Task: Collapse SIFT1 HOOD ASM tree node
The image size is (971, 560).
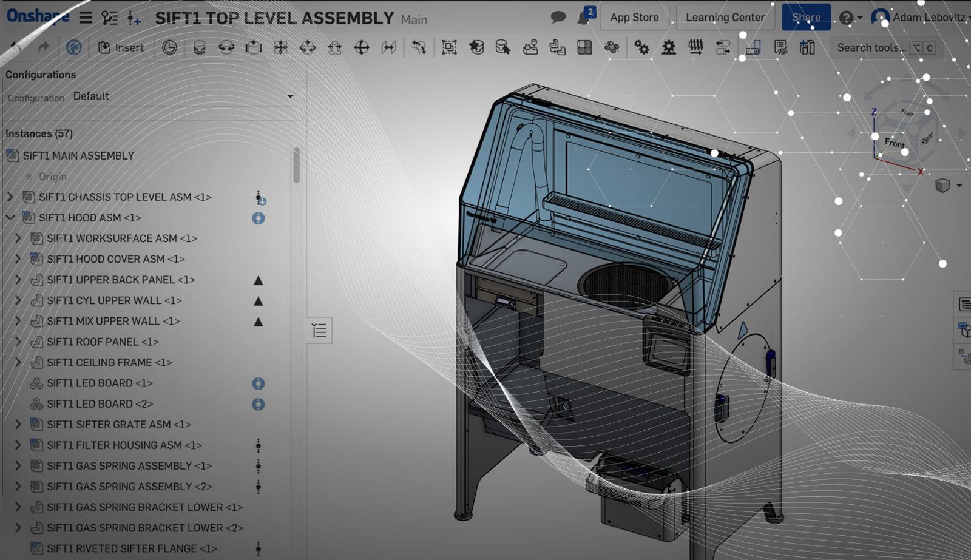Action: click(x=10, y=217)
